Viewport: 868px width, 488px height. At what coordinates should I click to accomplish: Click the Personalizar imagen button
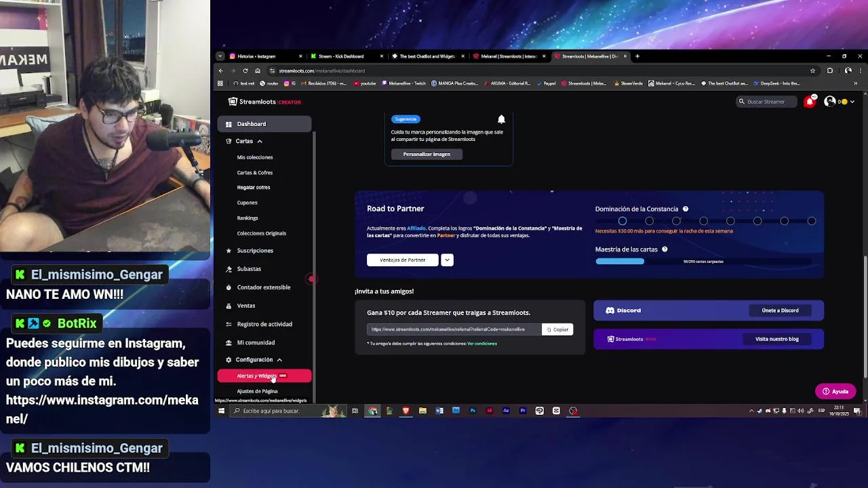click(427, 154)
